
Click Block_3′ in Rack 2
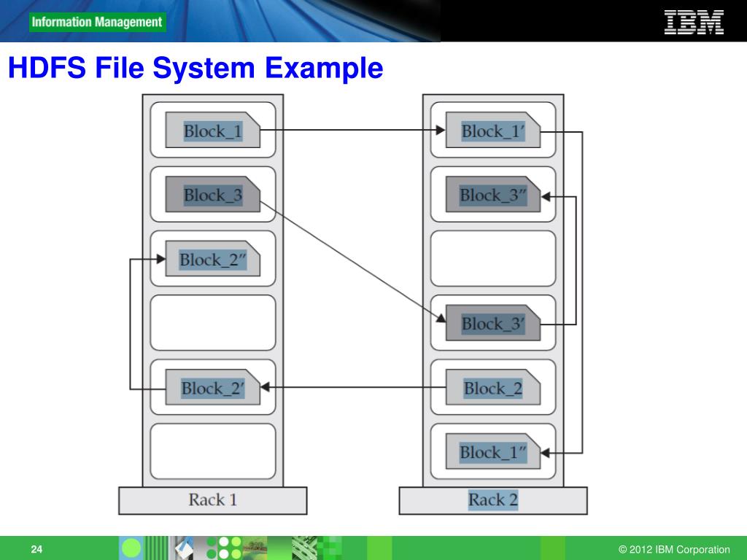point(492,322)
